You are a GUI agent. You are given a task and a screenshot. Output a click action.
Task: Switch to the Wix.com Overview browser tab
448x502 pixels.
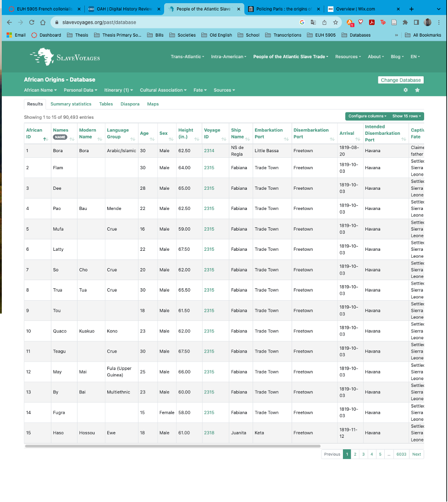[364, 9]
